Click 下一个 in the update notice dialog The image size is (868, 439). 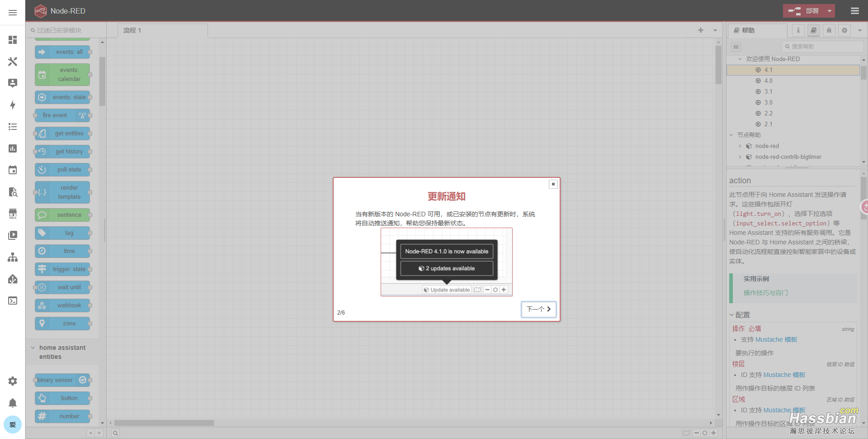click(538, 309)
